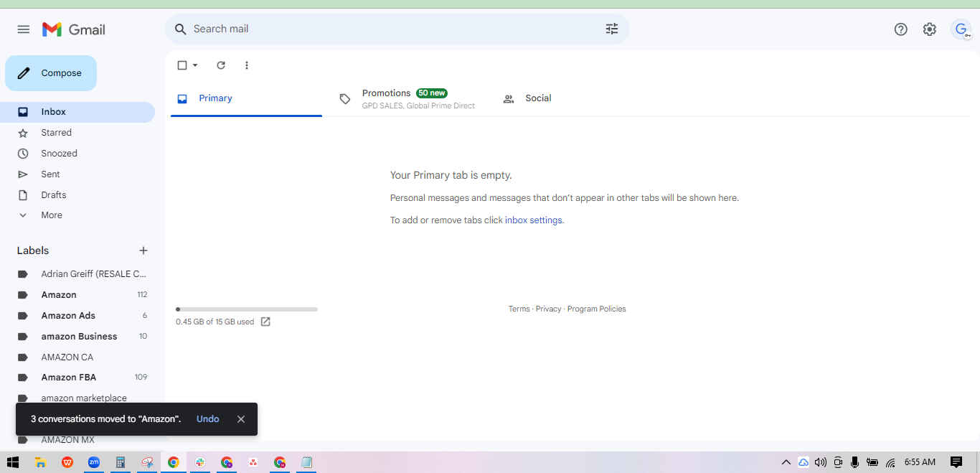980x473 pixels.
Task: Click the microphone tray icon
Action: [855, 462]
